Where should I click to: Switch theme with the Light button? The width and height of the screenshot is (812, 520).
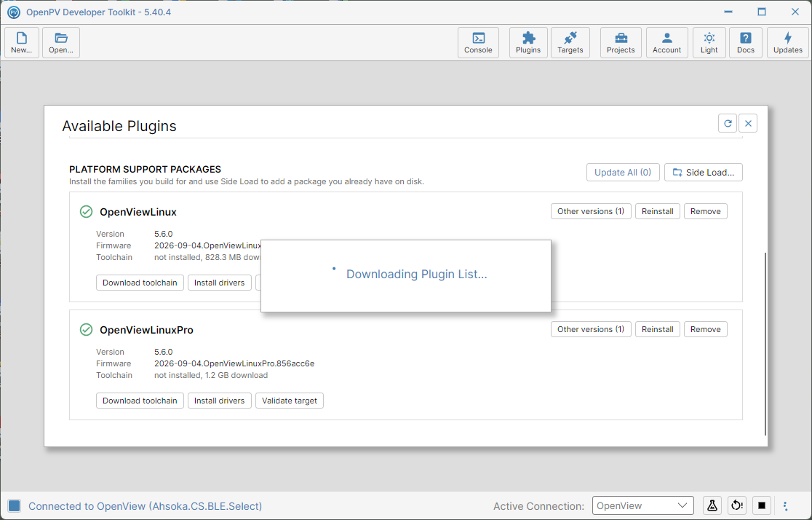709,42
